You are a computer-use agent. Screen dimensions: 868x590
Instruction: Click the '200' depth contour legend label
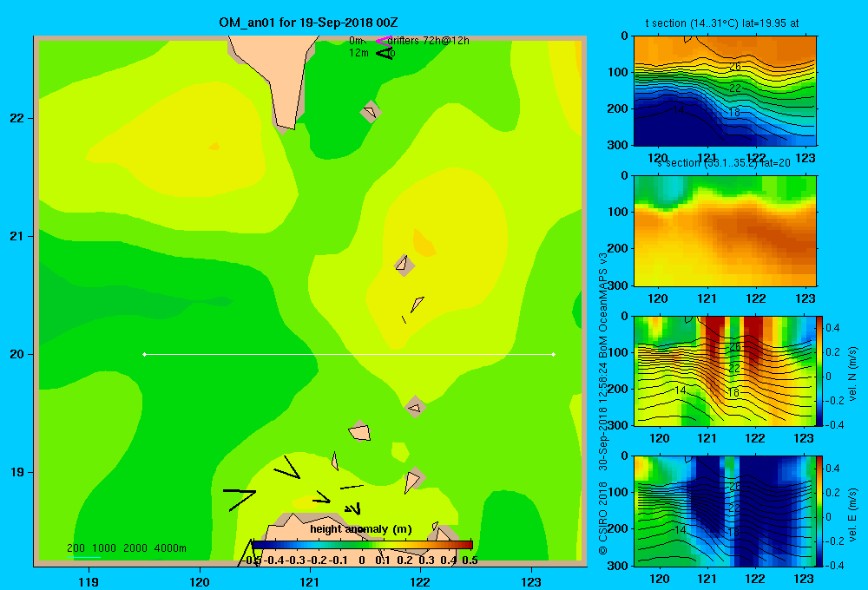click(76, 548)
